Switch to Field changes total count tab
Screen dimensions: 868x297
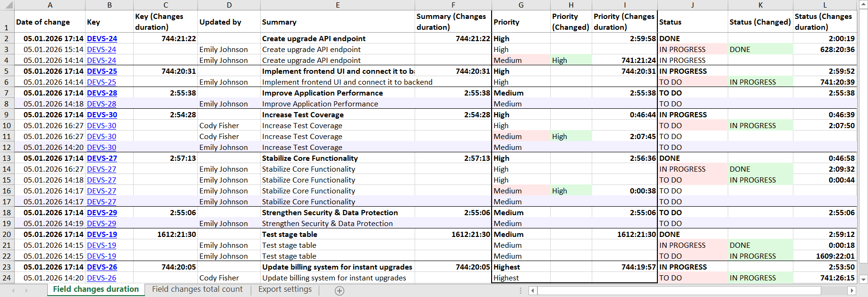tap(197, 289)
